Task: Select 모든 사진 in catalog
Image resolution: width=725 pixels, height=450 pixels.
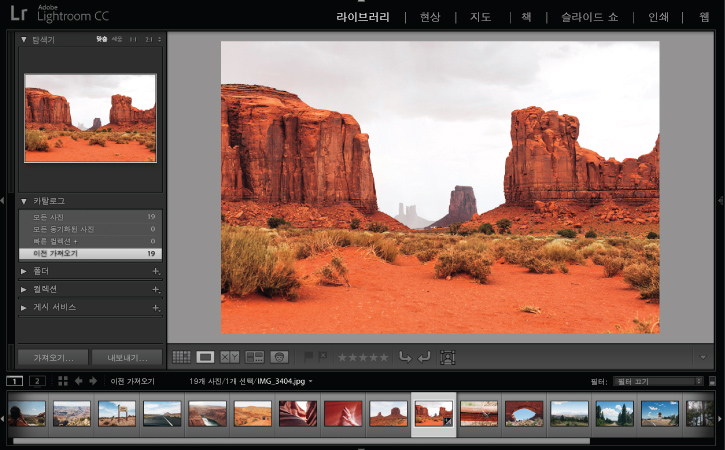Action: point(90,217)
